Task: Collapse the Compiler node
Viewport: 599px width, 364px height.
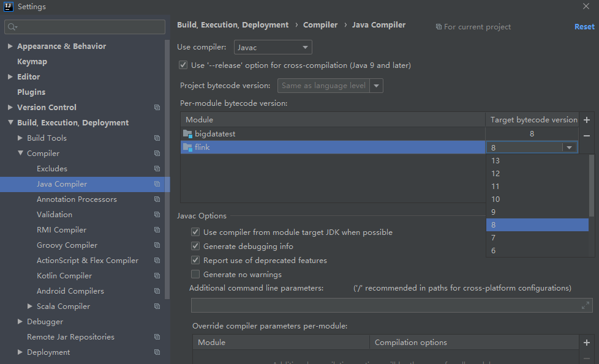Action: click(20, 153)
